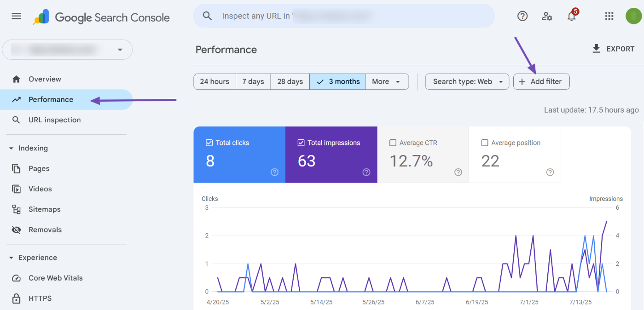Screen dimensions: 644x310
Task: Open the green account avatar
Action: (x=633, y=16)
